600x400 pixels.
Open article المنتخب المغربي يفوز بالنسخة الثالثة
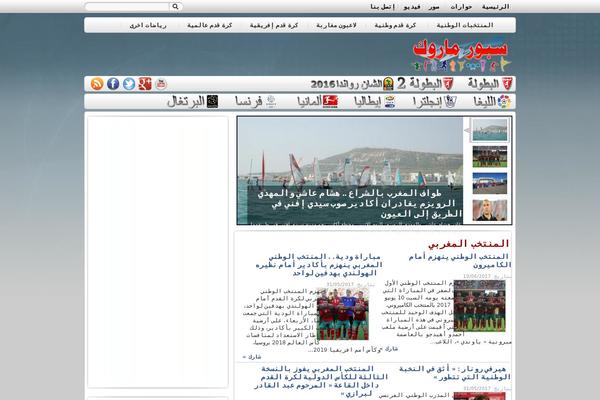(321, 381)
